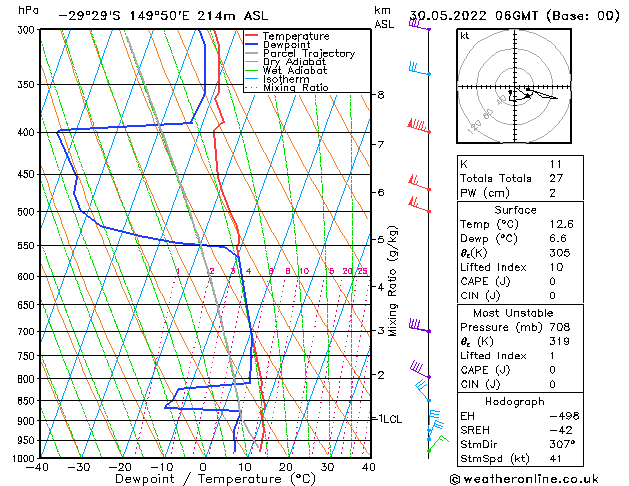The image size is (629, 486).
Task: Click the surface theta-e value 305
Action: tap(560, 253)
